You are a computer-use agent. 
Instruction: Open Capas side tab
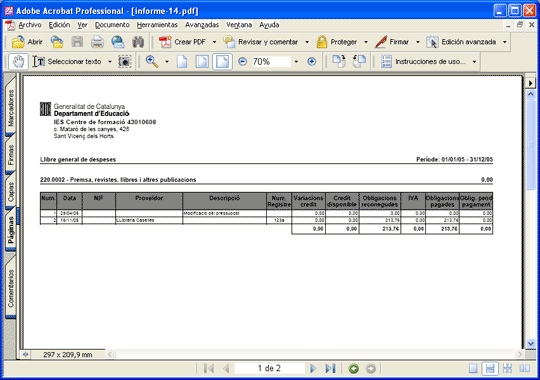pyautogui.click(x=11, y=192)
